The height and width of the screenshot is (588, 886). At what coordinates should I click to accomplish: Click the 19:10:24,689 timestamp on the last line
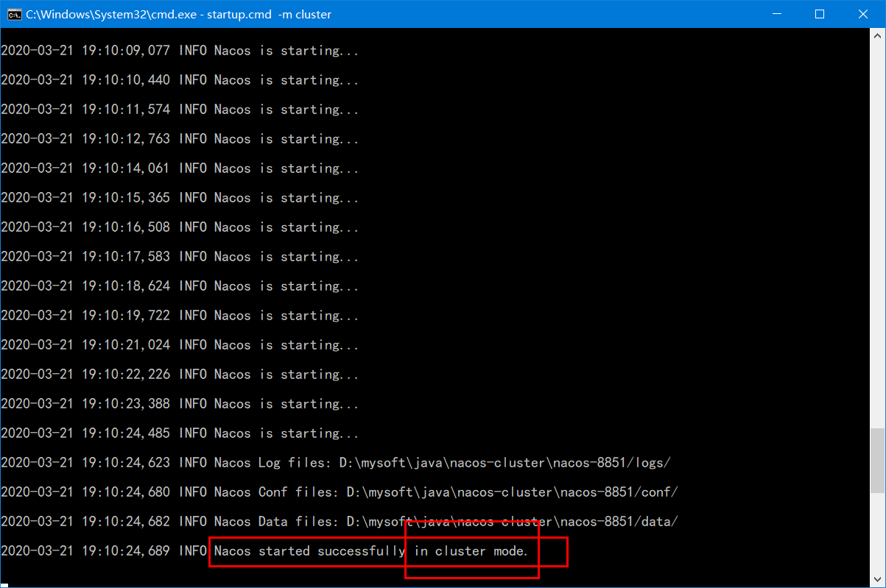click(126, 551)
